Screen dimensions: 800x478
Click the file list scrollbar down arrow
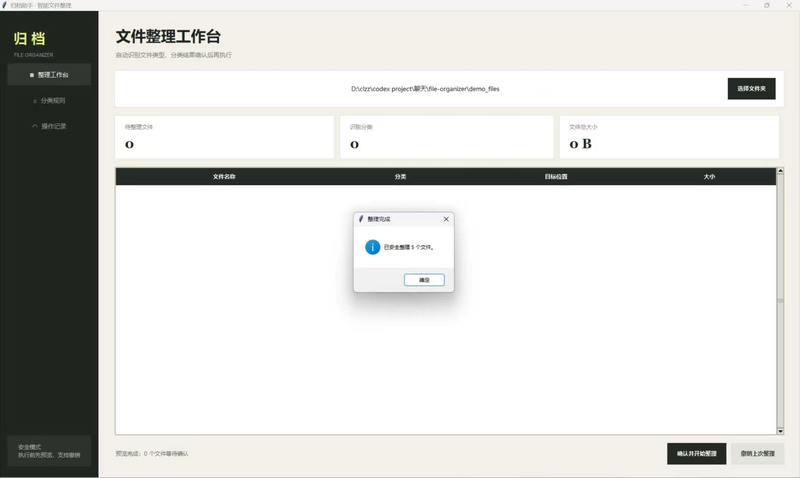[x=780, y=431]
